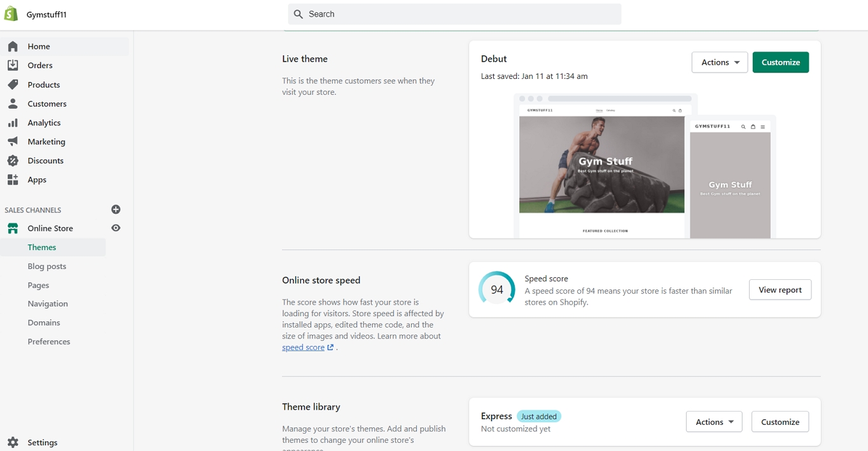Click the Search input field

pyautogui.click(x=454, y=14)
